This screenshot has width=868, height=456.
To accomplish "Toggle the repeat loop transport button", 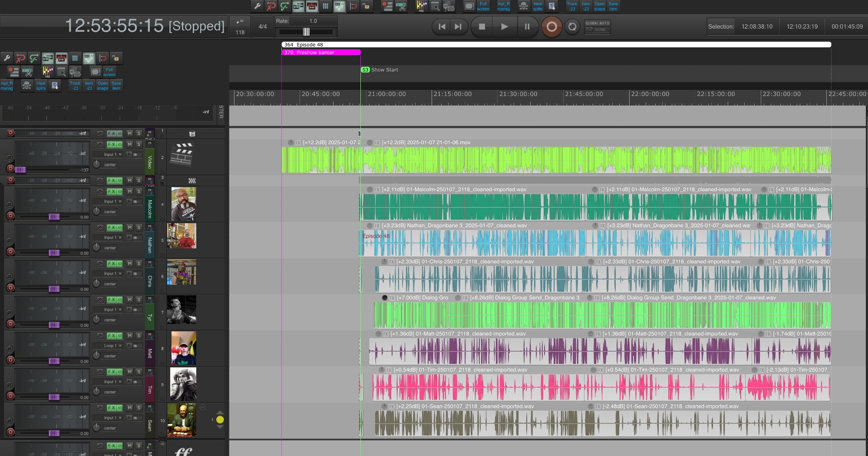I will (x=572, y=27).
